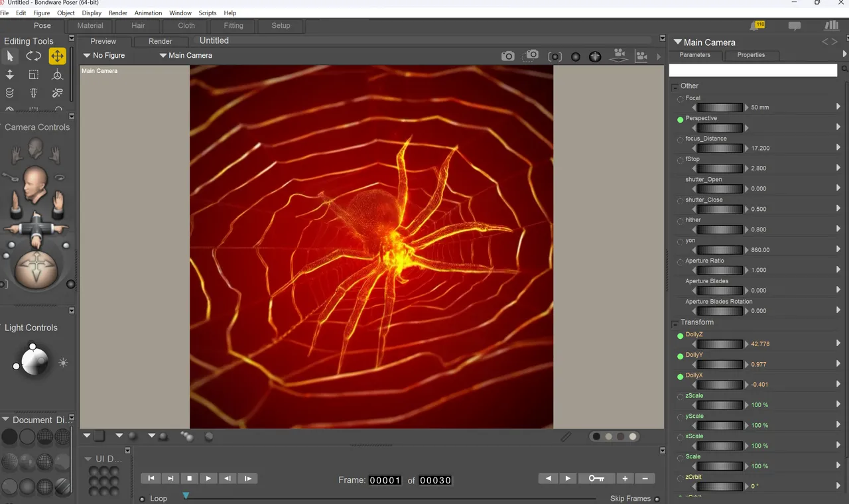Enable the Loop radio option

tap(142, 499)
